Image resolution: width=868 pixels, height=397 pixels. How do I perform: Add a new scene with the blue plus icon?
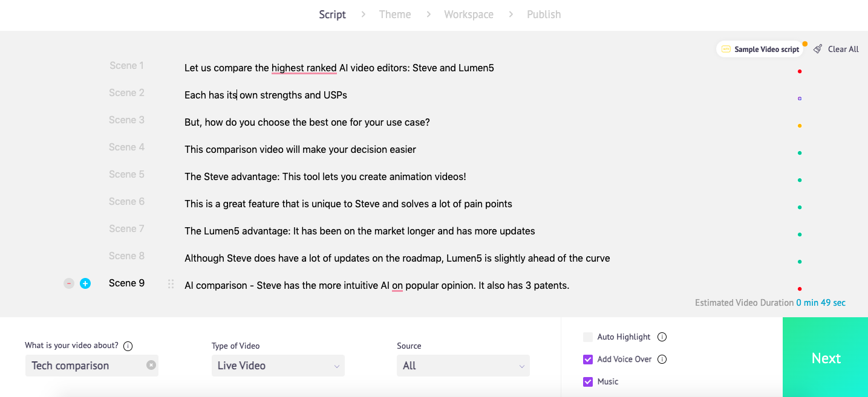(x=85, y=283)
